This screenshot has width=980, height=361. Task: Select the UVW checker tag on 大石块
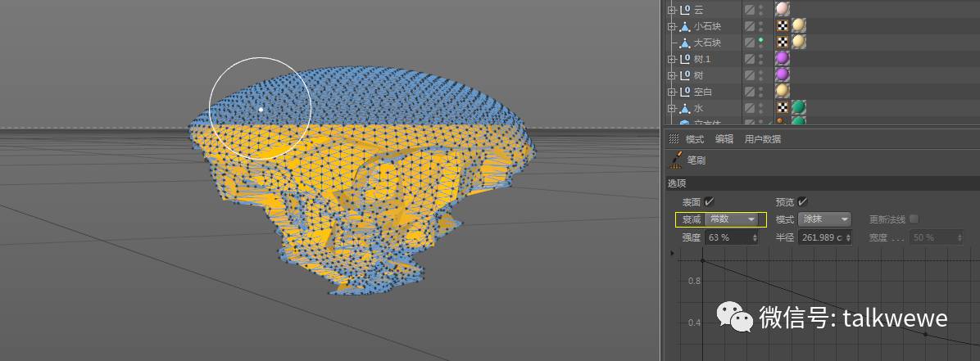[782, 42]
